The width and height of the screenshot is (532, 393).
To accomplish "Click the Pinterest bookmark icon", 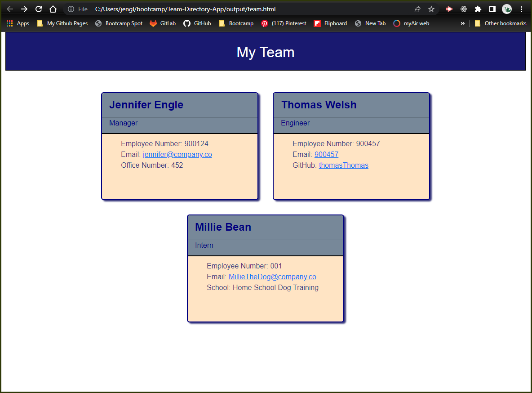I will [265, 23].
